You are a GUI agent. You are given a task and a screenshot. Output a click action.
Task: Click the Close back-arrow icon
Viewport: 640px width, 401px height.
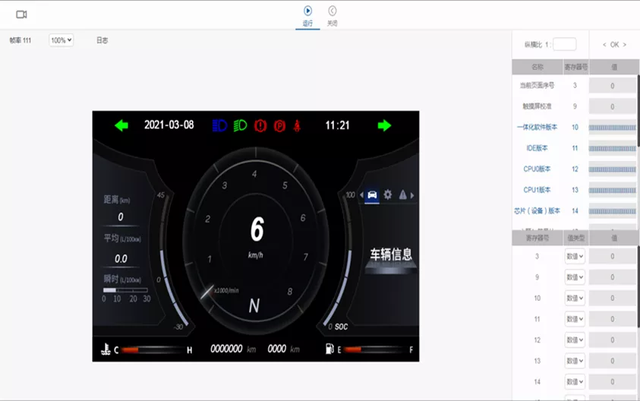(x=332, y=11)
